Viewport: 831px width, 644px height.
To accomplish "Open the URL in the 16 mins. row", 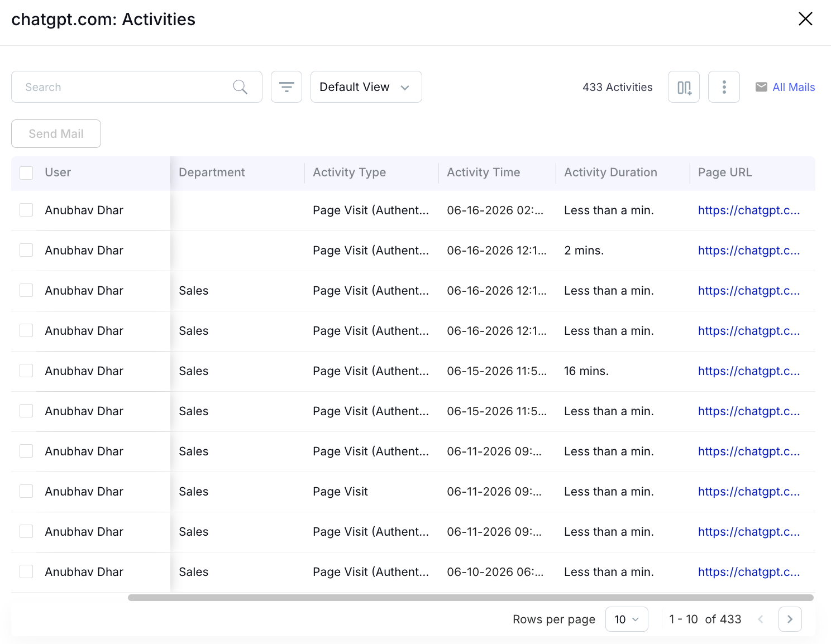I will tap(749, 371).
